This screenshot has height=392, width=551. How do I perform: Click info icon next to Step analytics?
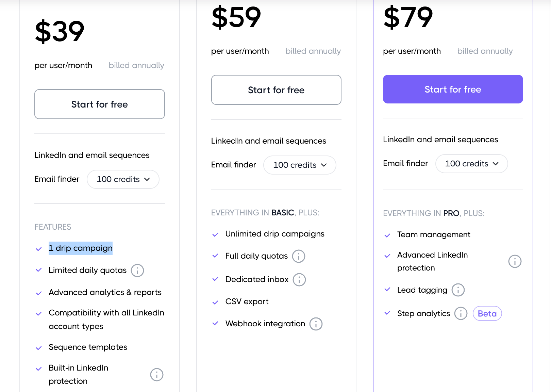(x=461, y=313)
